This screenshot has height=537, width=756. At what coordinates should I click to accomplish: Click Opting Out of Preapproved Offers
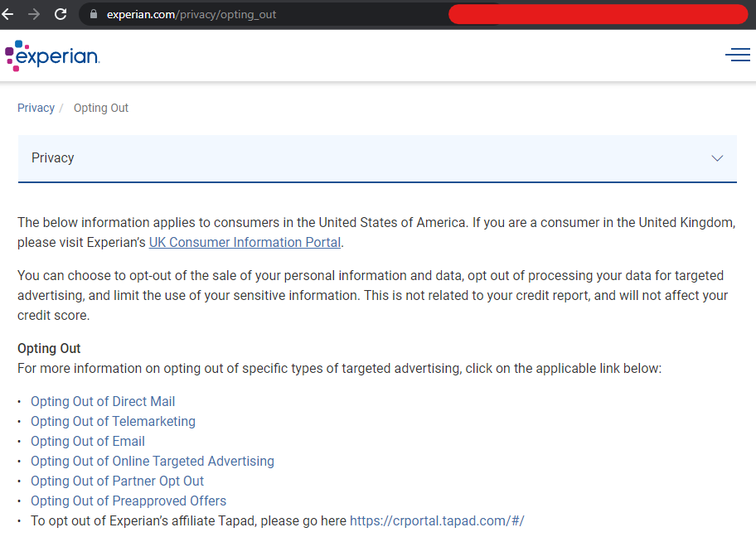[x=128, y=501]
